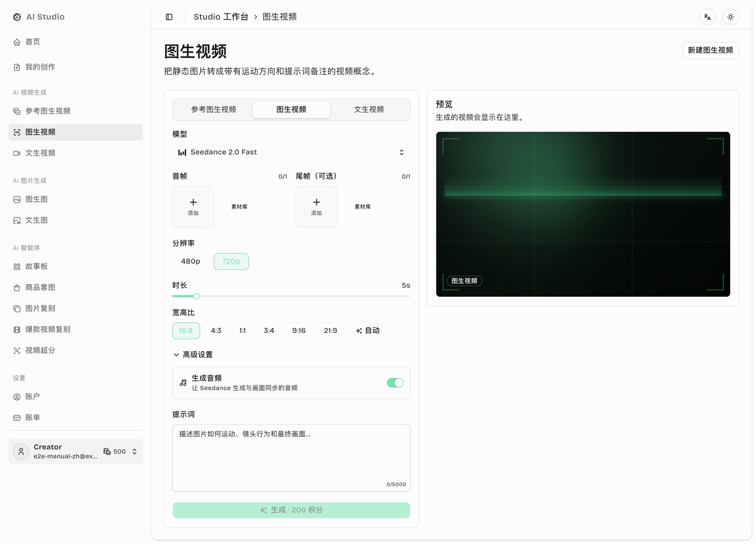756x544 pixels.
Task: Open 素材库 for the 首帧
Action: (x=239, y=207)
